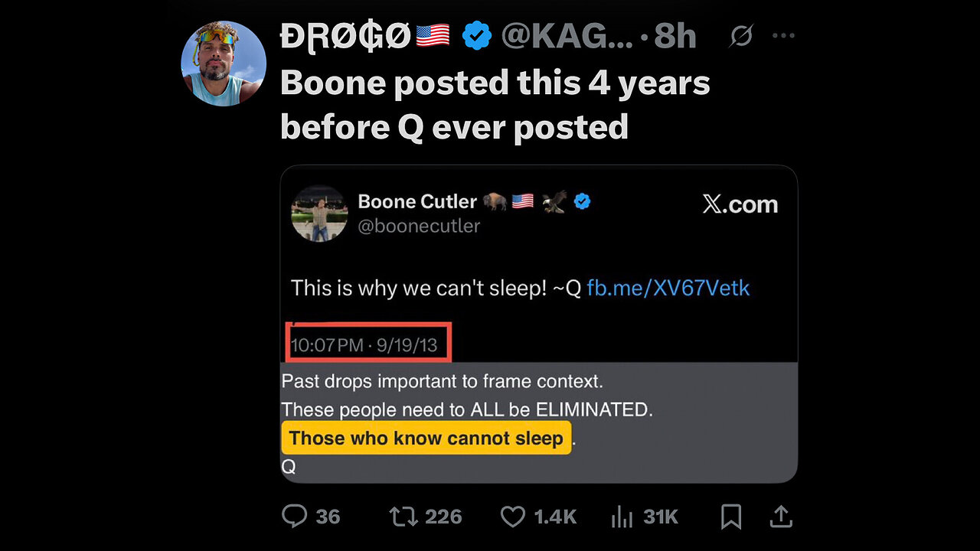
Task: Click the ĐⱤØ₲Ø display name
Action: click(345, 36)
